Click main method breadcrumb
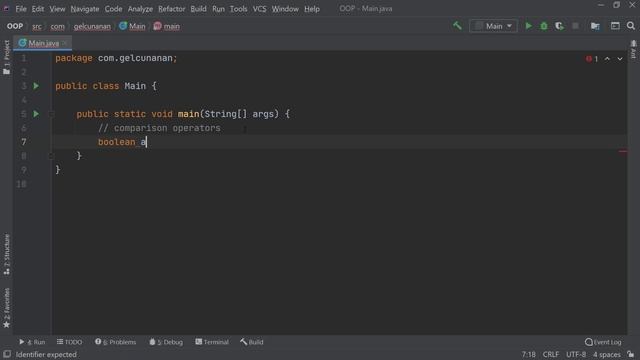Image resolution: width=640 pixels, height=360 pixels. pos(167,26)
